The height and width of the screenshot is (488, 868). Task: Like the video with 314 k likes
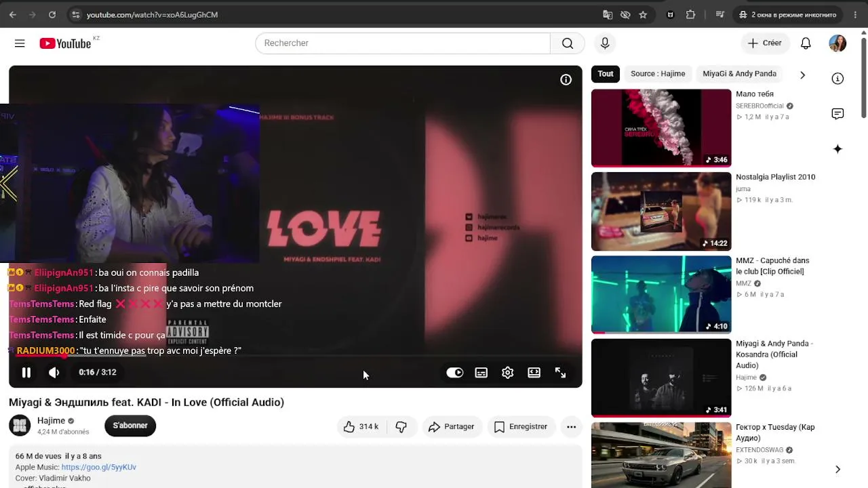[361, 426]
